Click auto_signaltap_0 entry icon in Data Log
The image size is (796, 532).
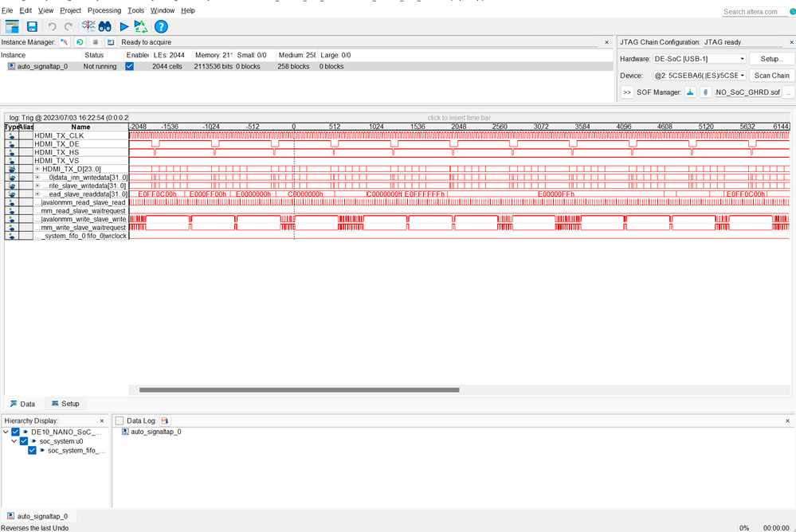[125, 432]
